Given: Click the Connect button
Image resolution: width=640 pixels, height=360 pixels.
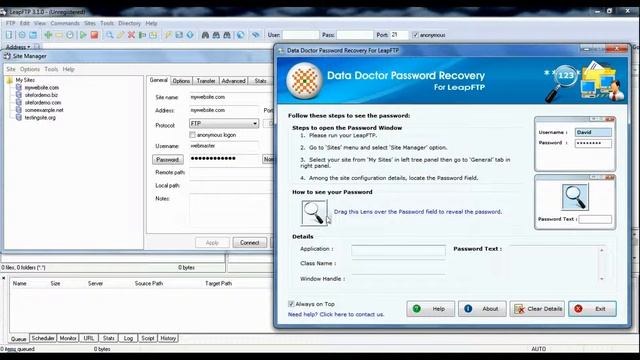Looking at the screenshot, I should point(249,242).
